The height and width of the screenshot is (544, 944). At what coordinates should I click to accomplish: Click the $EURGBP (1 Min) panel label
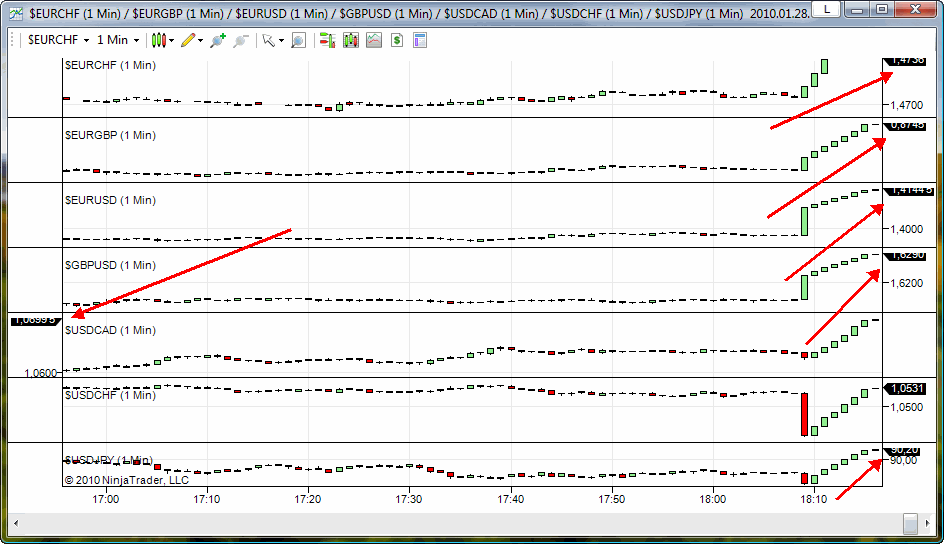click(x=110, y=135)
